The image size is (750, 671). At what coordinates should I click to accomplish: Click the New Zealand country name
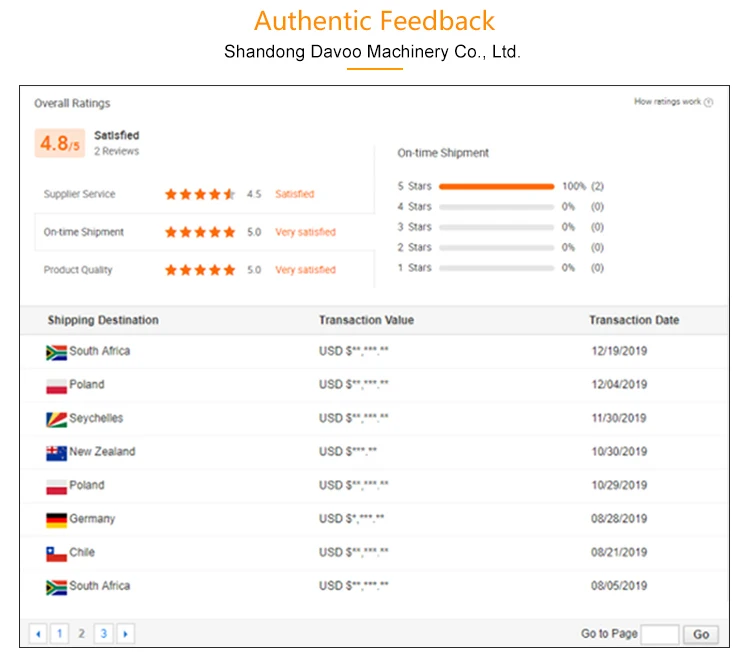[x=102, y=451]
